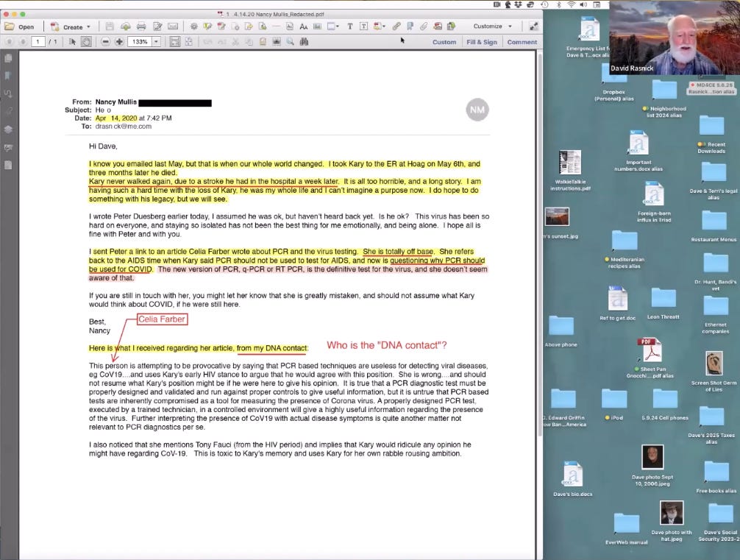Open 'Leon Threatt' folder on desktop

663,304
